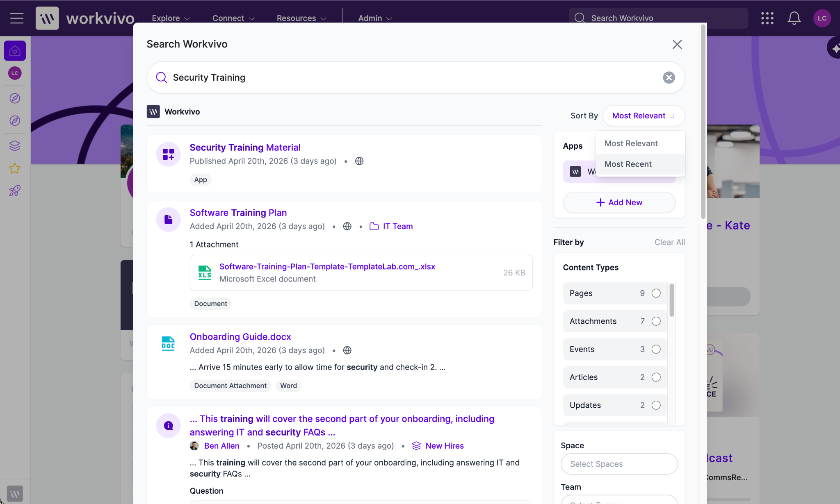Image resolution: width=840 pixels, height=504 pixels.
Task: Expand the Admin menu
Action: point(375,18)
